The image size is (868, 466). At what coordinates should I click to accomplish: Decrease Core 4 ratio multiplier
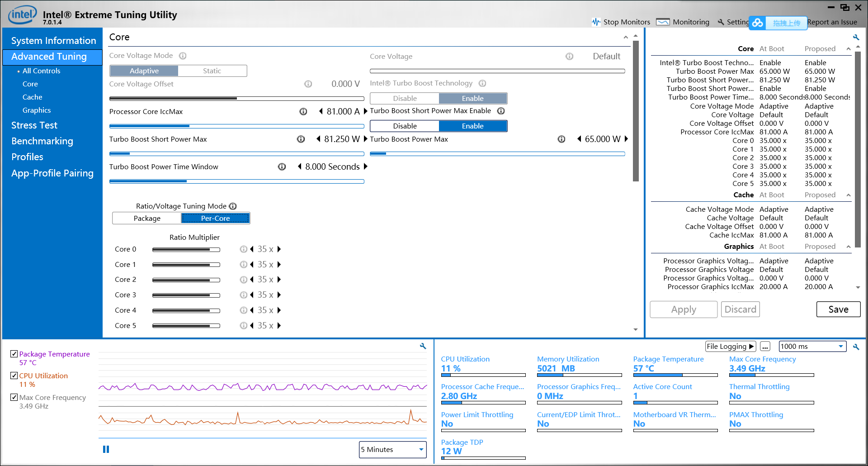(252, 310)
